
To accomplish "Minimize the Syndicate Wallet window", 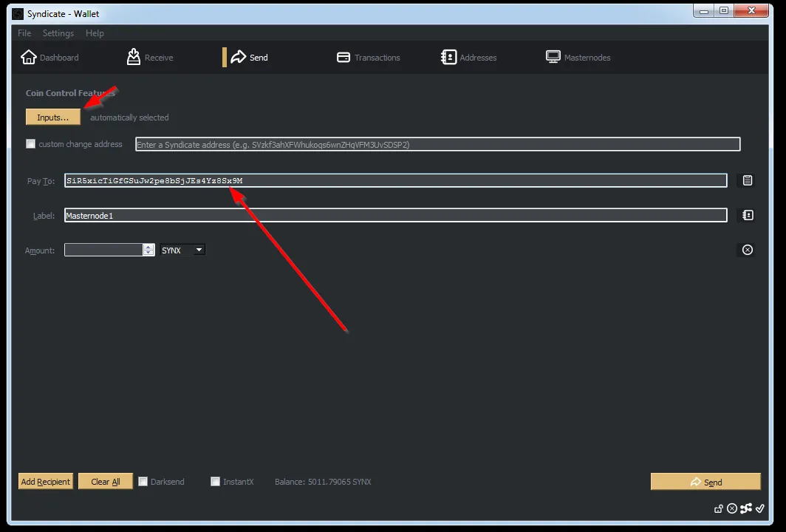I will pyautogui.click(x=704, y=10).
